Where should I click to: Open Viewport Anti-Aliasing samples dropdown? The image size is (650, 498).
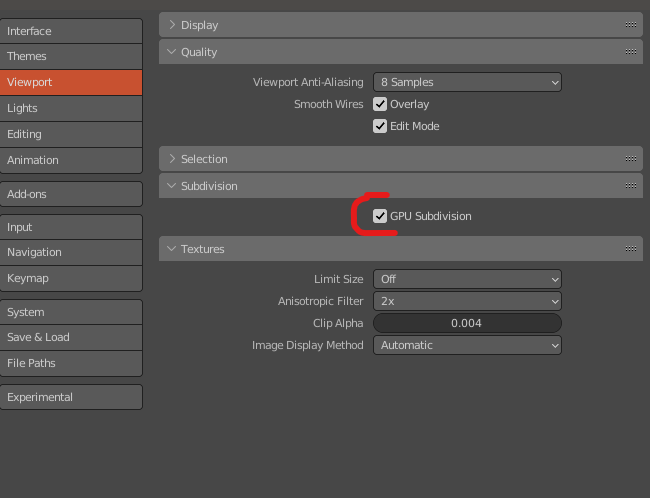coord(467,82)
